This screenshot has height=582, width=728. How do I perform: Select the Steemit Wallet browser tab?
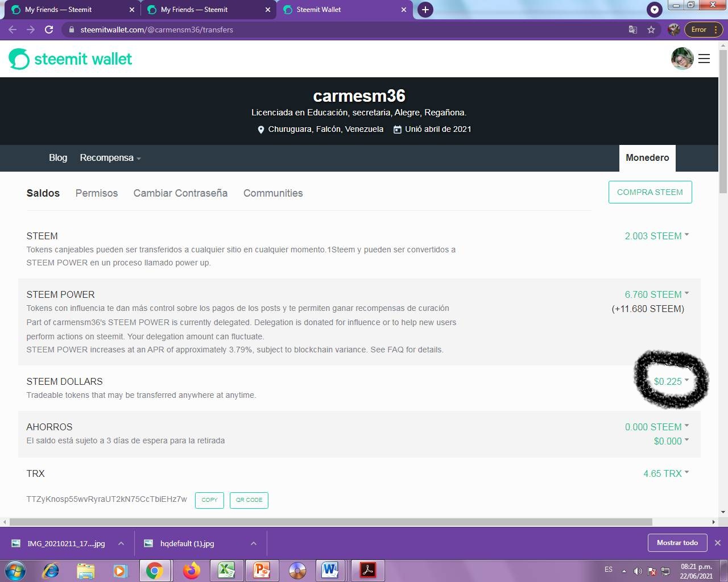point(344,10)
